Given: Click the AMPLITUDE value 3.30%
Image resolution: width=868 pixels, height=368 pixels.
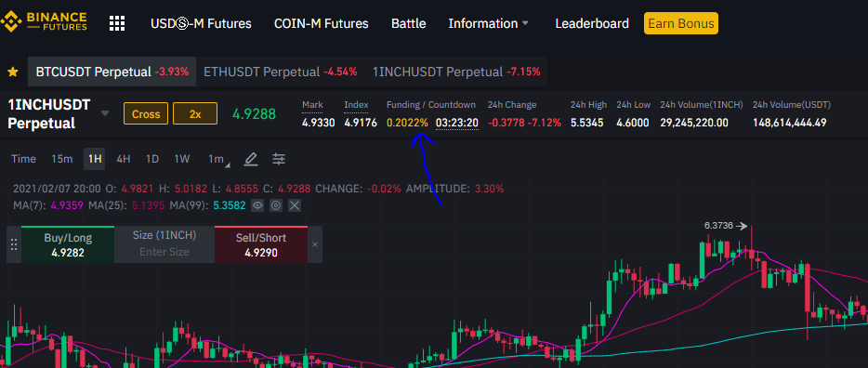Looking at the screenshot, I should (489, 189).
